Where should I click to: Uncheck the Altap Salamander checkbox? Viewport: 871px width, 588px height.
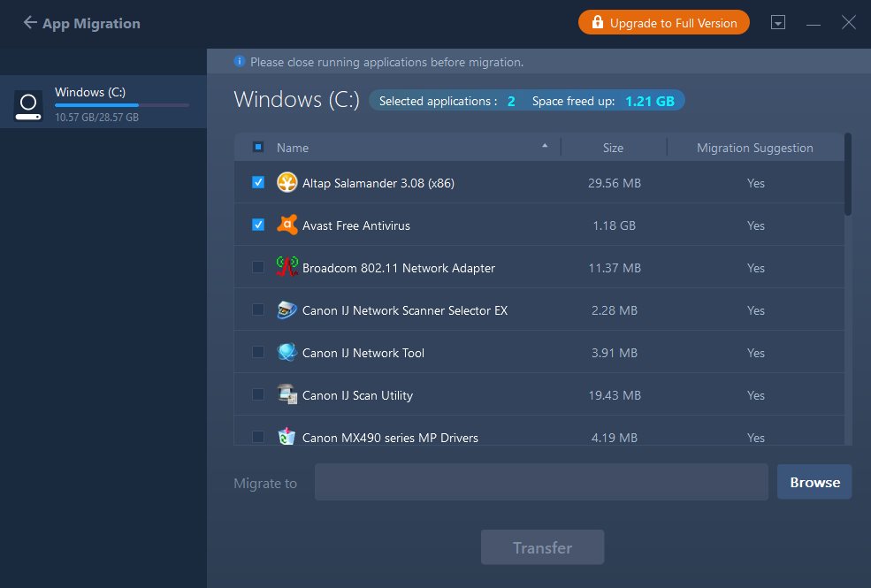click(x=258, y=183)
